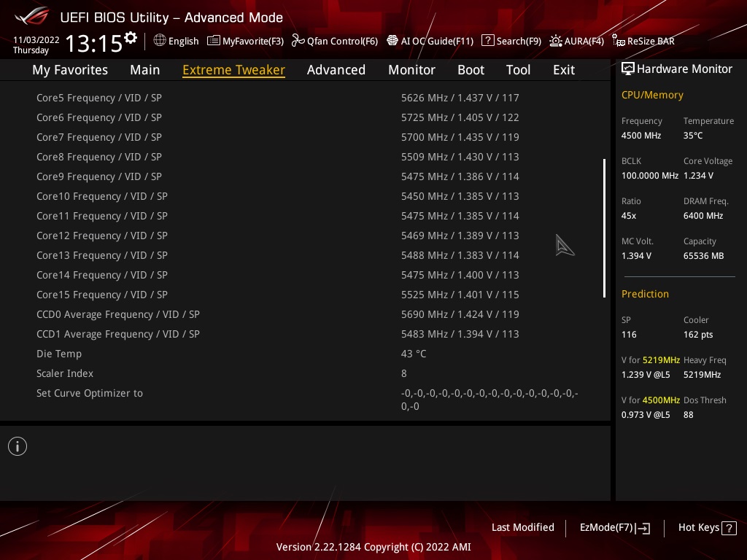
Task: Click the AI OC Guide brain icon
Action: coord(392,41)
